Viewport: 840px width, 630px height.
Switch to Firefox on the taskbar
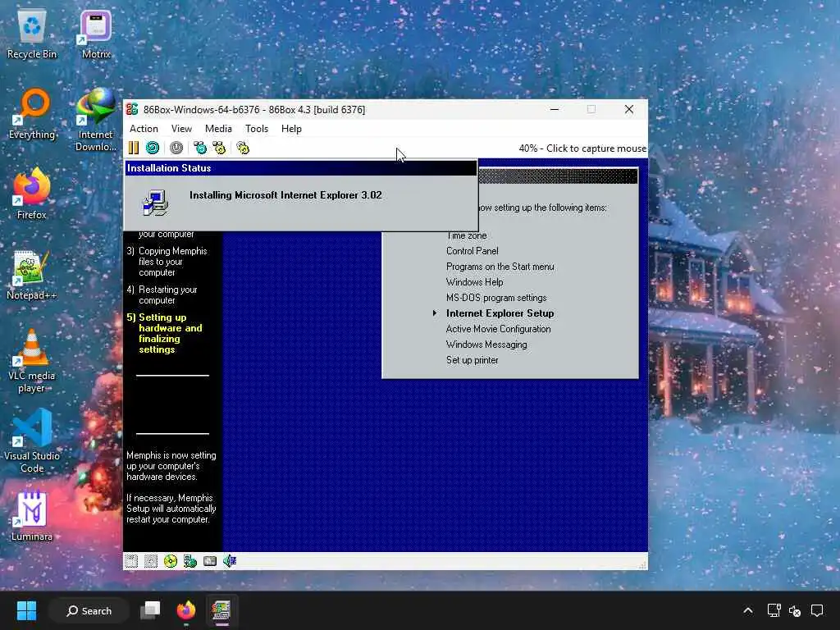tap(186, 610)
